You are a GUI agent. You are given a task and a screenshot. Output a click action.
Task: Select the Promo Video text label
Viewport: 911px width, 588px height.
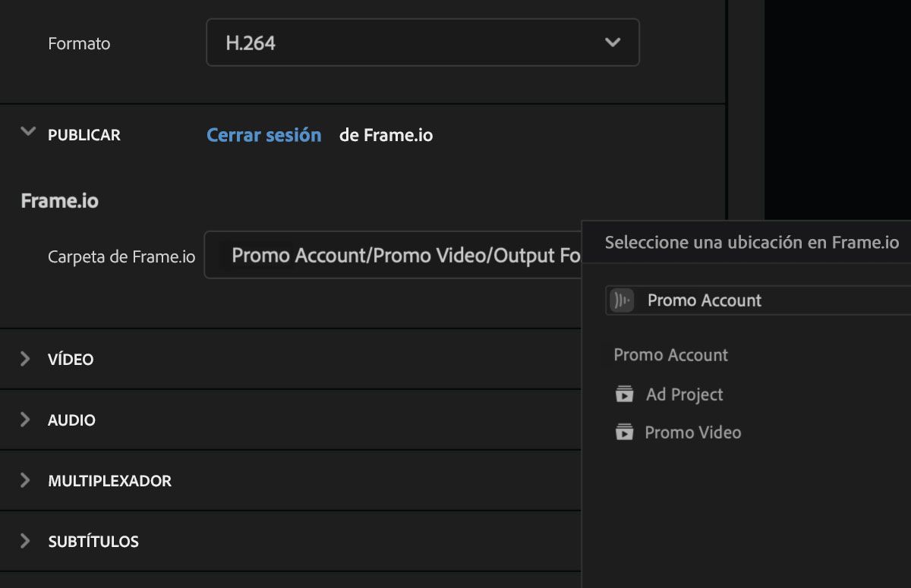pos(693,432)
